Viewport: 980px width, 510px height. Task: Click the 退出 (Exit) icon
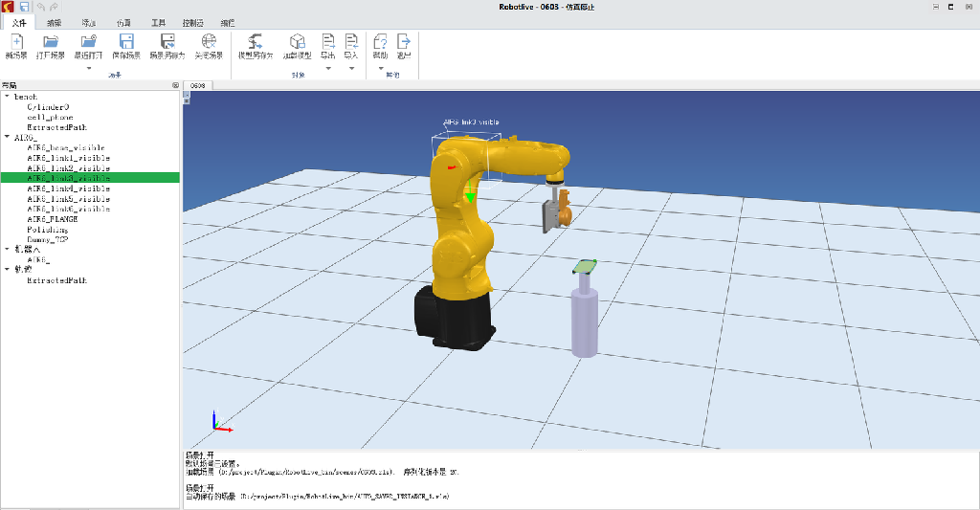[404, 44]
